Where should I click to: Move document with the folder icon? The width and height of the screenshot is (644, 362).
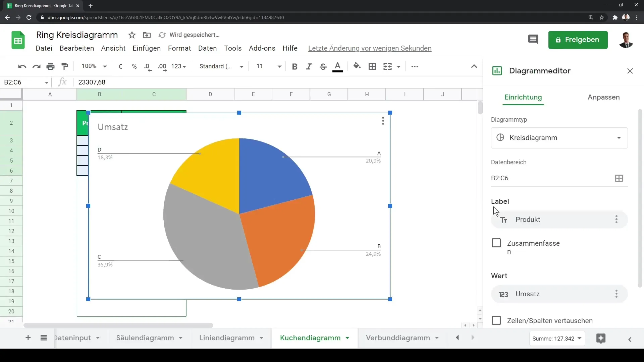click(147, 35)
